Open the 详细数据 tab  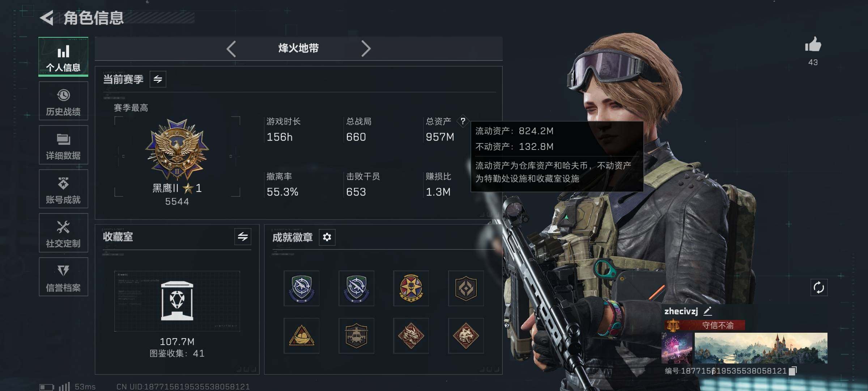point(63,145)
